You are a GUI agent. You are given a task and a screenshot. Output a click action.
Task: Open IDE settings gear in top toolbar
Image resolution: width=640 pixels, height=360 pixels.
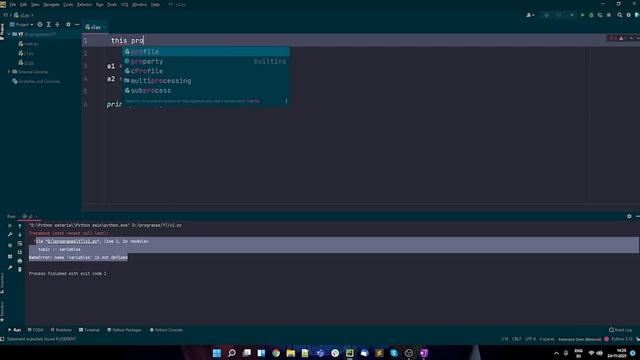point(629,15)
